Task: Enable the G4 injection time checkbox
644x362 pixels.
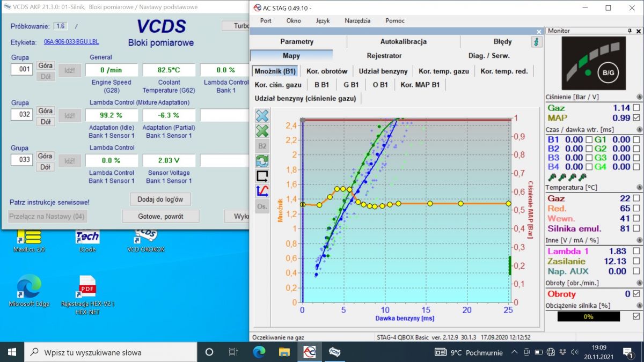Action: pyautogui.click(x=636, y=167)
